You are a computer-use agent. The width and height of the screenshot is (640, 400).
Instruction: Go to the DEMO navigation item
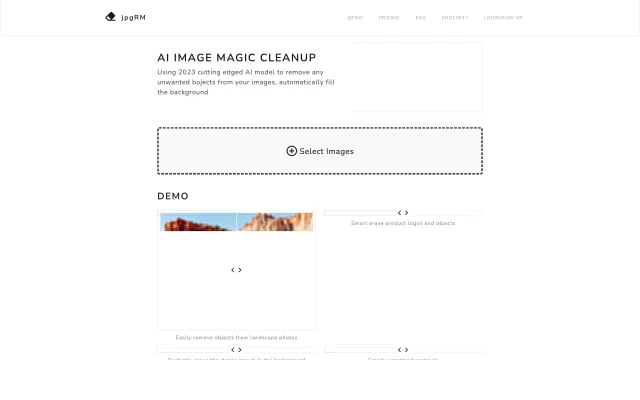click(x=355, y=17)
